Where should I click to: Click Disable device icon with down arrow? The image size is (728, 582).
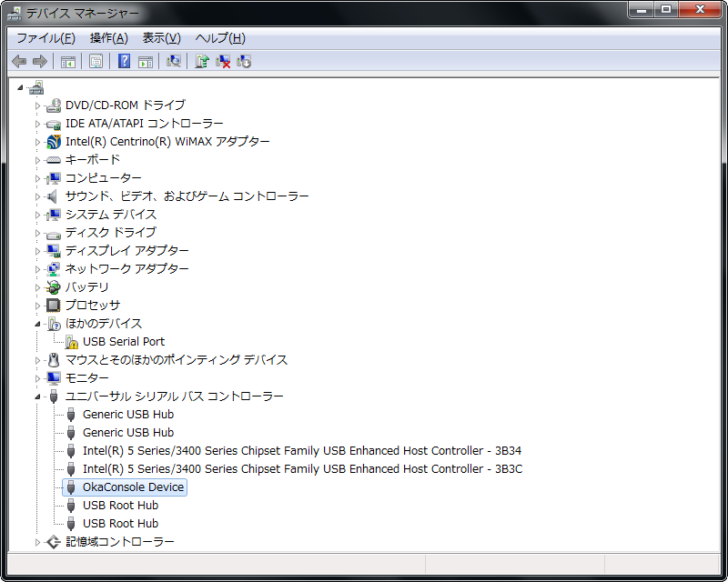pos(244,61)
